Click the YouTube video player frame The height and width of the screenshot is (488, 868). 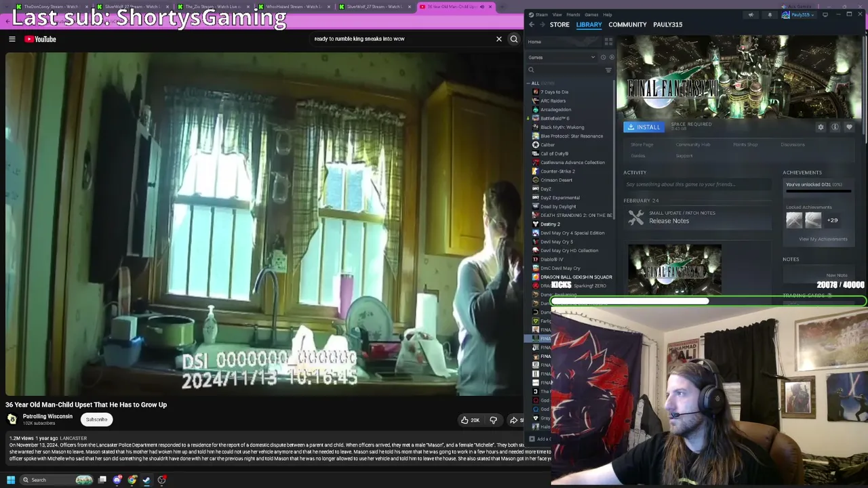point(263,224)
